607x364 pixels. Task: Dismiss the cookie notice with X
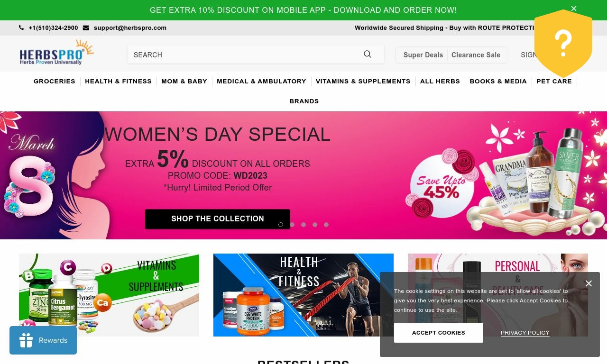[589, 283]
